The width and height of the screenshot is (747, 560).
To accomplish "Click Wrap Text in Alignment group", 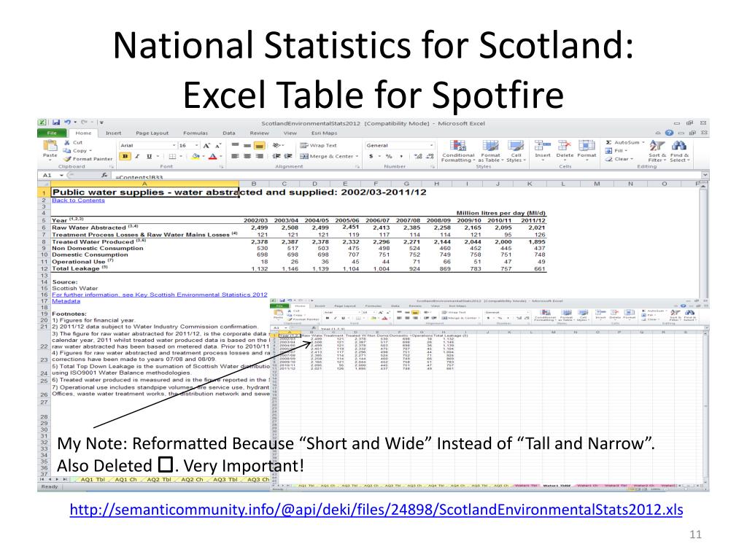I will [318, 145].
